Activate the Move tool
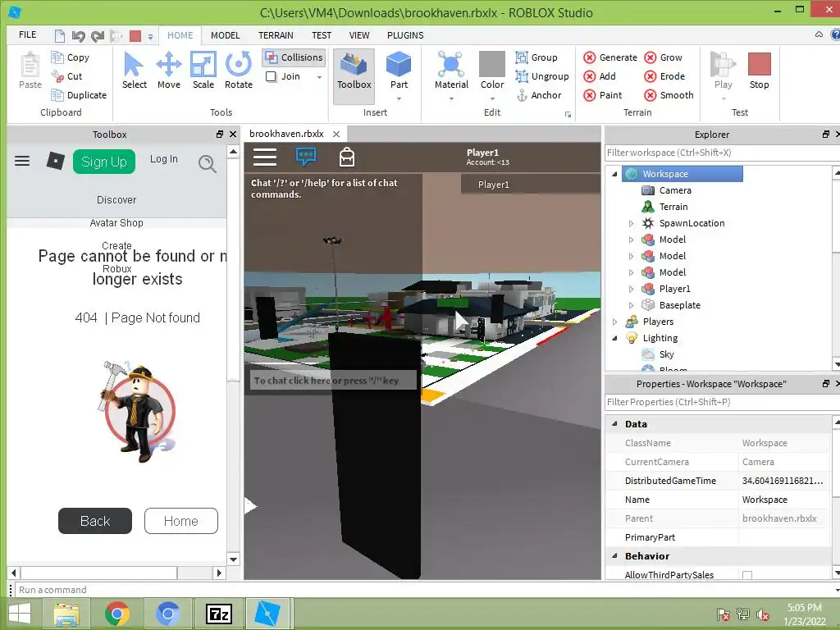Viewport: 840px width, 630px height. (x=169, y=71)
